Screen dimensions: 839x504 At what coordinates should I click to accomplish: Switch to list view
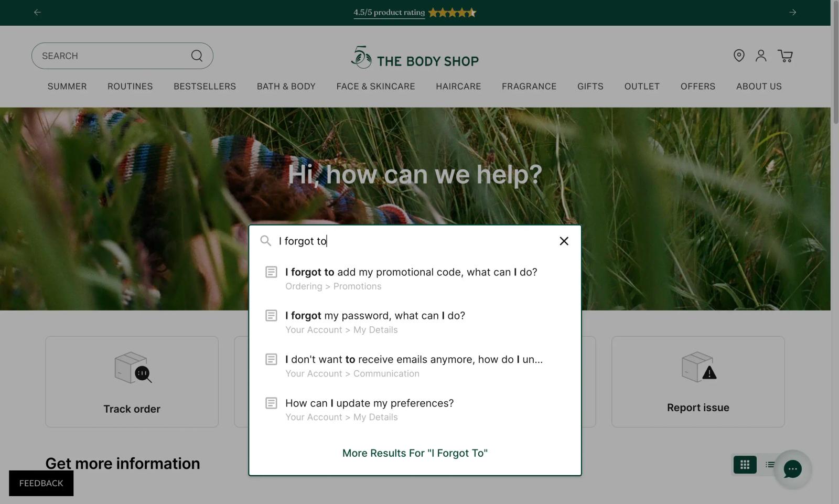[770, 465]
